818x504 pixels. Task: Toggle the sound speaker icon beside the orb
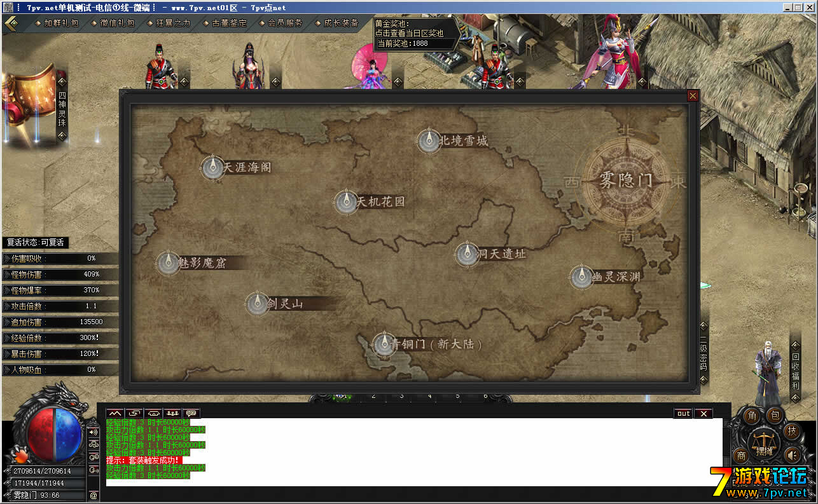(94, 433)
